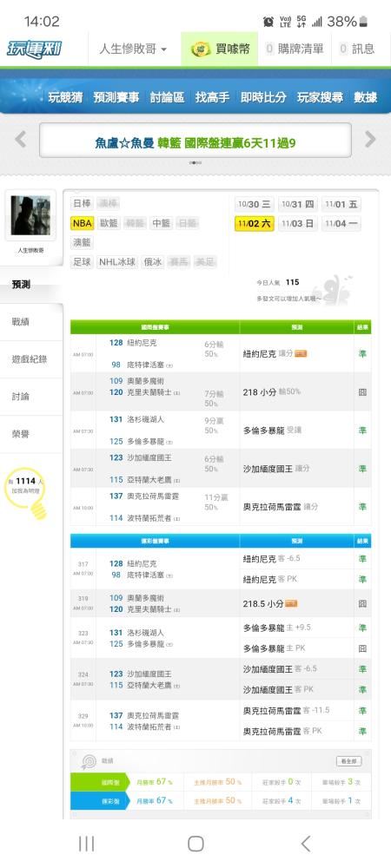Select the NBA league filter
Screen dimensions: 391x868
(x=82, y=223)
